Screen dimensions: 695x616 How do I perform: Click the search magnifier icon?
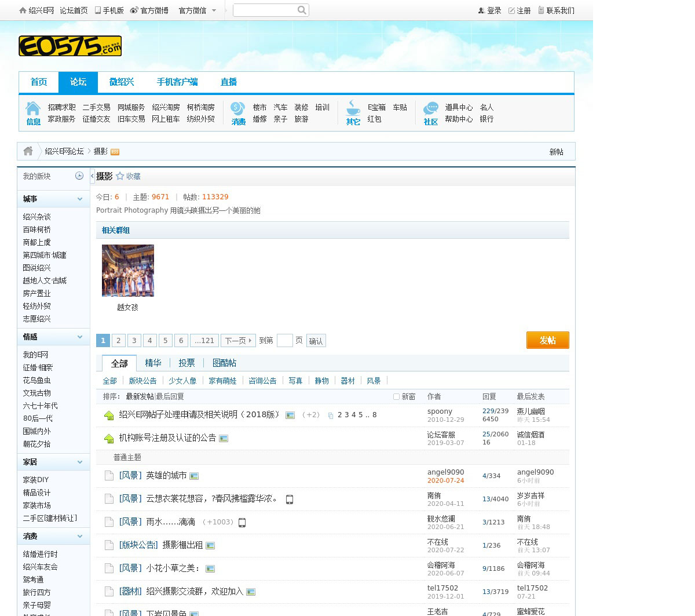click(x=302, y=10)
